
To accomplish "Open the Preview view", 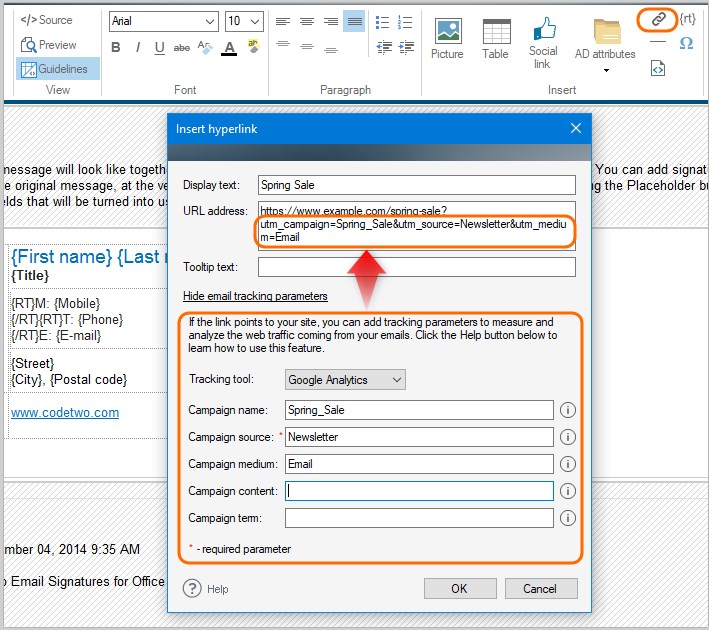I will click(x=49, y=45).
